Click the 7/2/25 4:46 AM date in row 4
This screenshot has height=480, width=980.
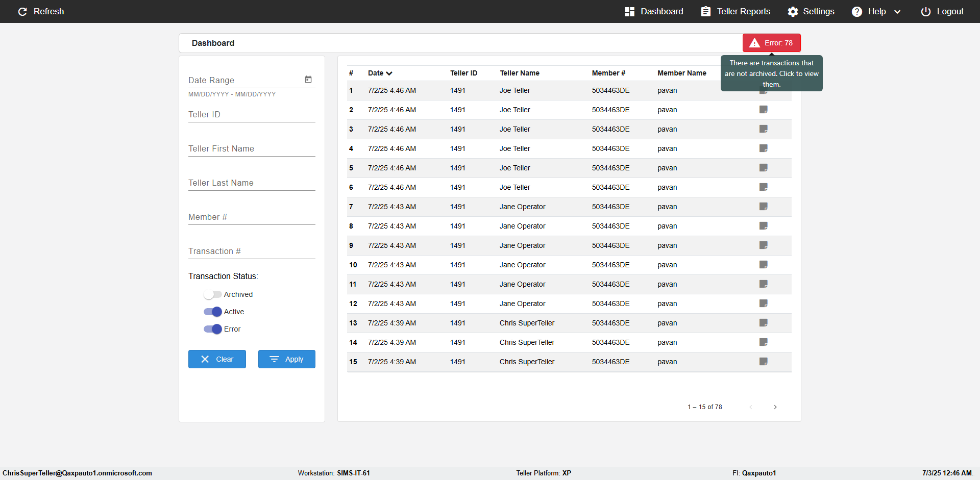pos(392,148)
